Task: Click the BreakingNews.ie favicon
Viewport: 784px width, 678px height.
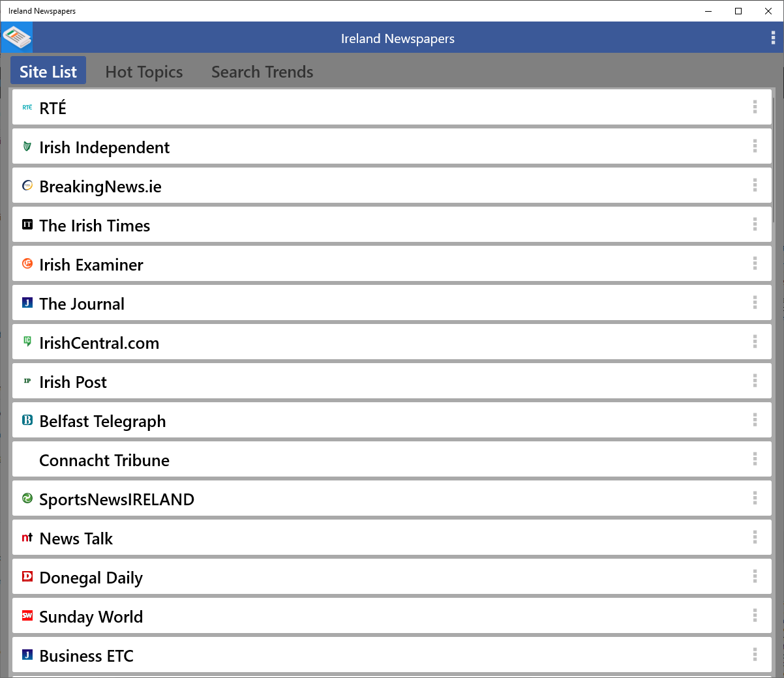Action: click(27, 185)
